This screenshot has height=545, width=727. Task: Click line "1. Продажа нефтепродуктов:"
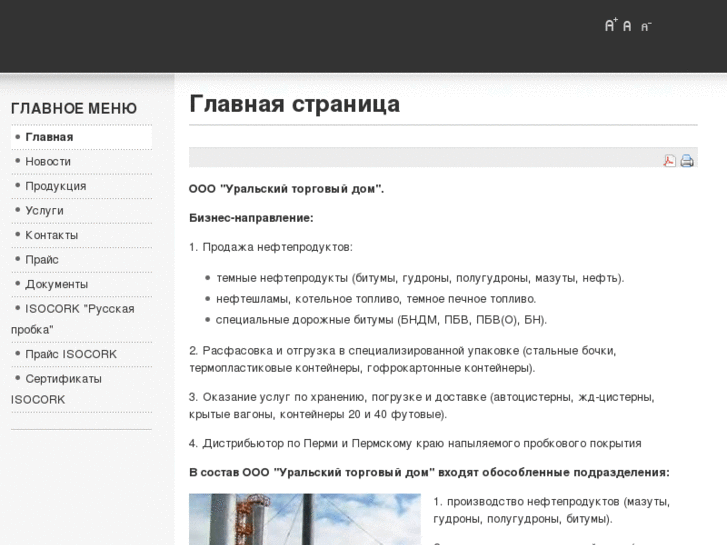coord(271,247)
